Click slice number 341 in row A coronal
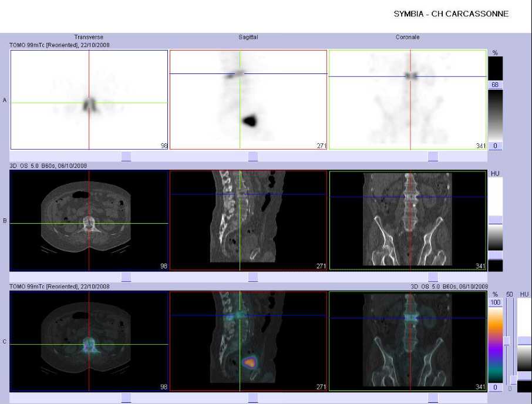The width and height of the screenshot is (532, 404). (481, 146)
